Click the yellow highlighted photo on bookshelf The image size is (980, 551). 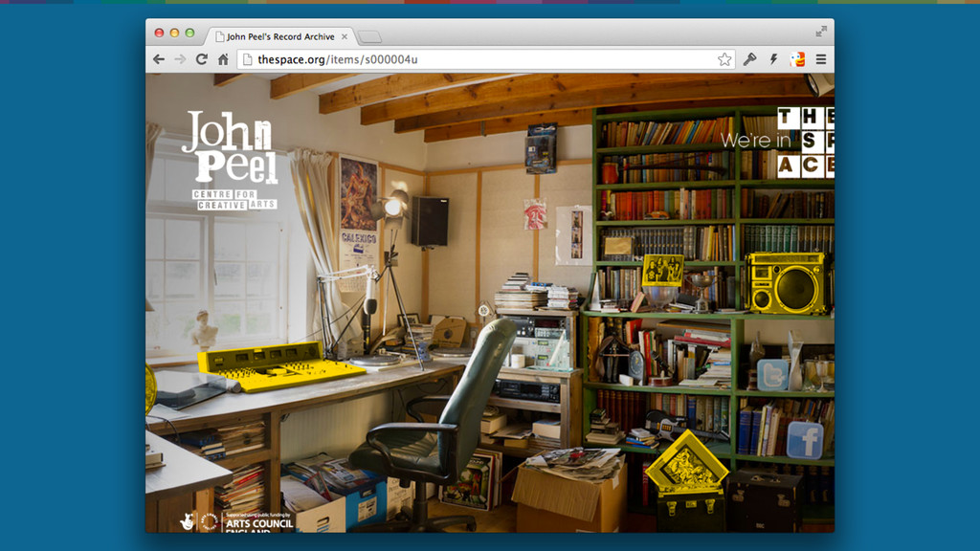663,271
